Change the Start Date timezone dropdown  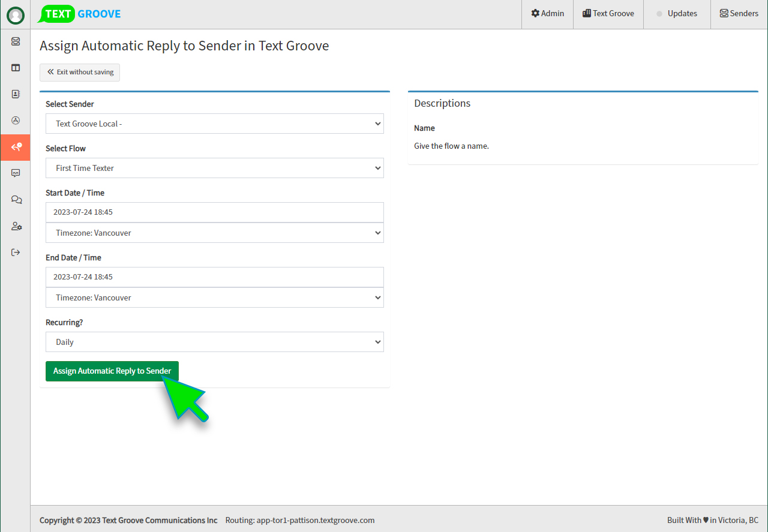(214, 233)
